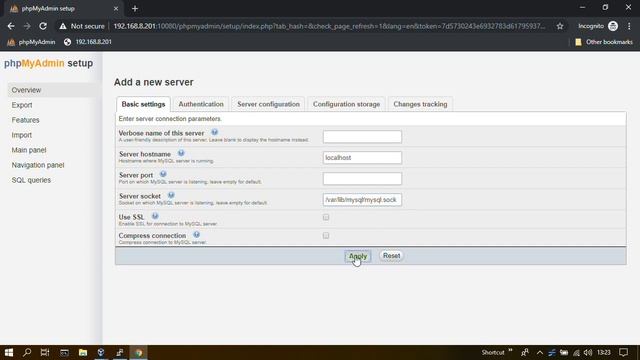The image size is (640, 360).
Task: Open the Windows Start menu
Action: (x=9, y=352)
